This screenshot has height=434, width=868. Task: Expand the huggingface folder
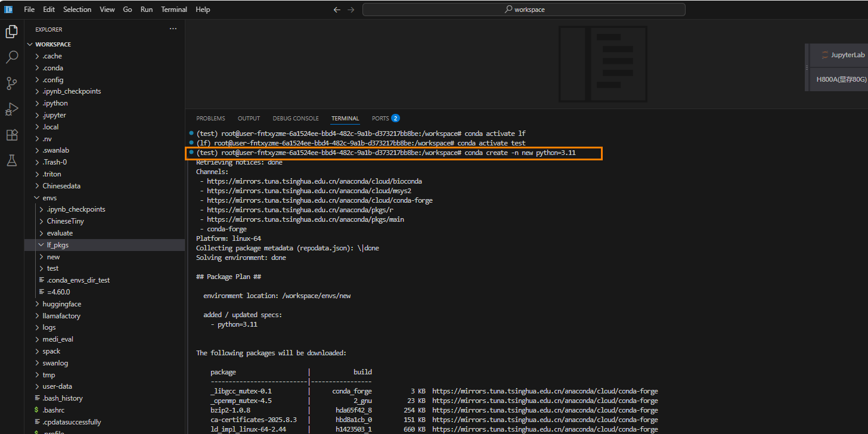[61, 304]
